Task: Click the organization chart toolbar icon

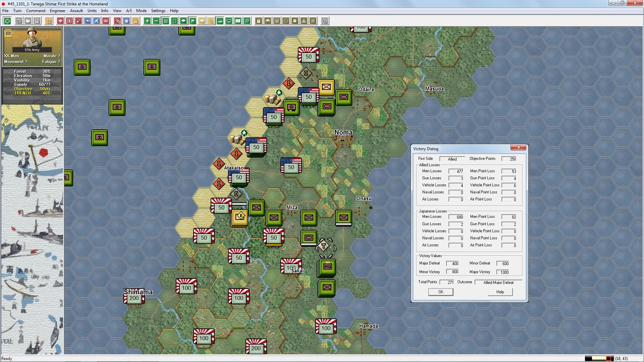Action: pyautogui.click(x=304, y=21)
